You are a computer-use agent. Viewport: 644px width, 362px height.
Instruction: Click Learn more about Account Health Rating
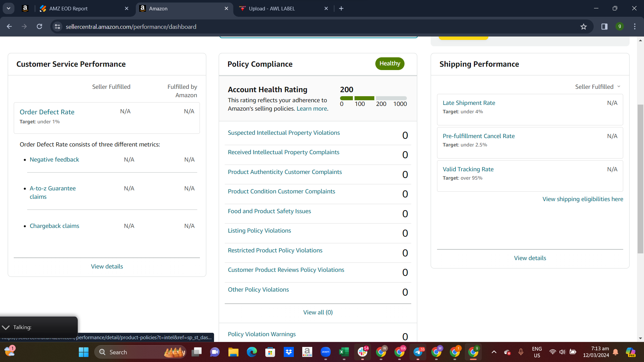click(x=312, y=109)
